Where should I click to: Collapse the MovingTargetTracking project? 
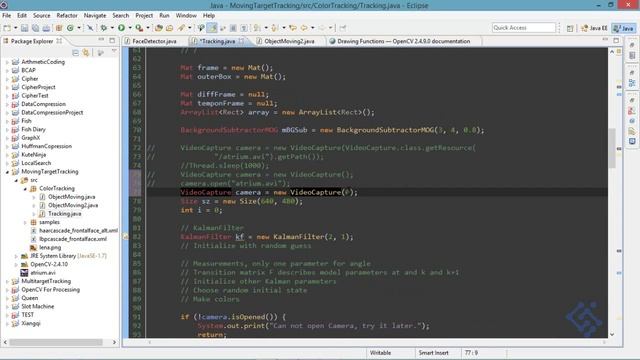[x=7, y=172]
